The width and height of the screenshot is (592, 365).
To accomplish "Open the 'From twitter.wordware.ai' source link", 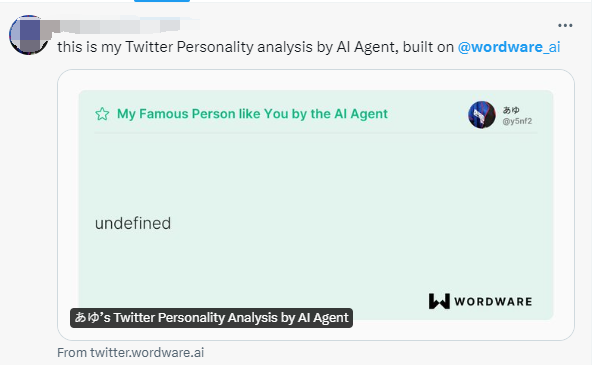I will 131,353.
